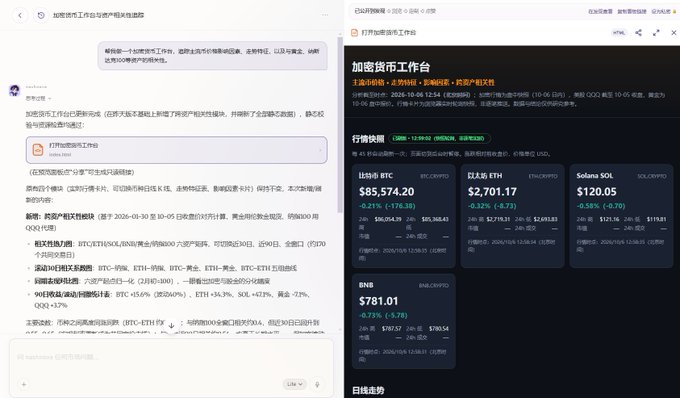Click the HTML badge in preview header
Screen dimensions: 680x398
point(619,33)
